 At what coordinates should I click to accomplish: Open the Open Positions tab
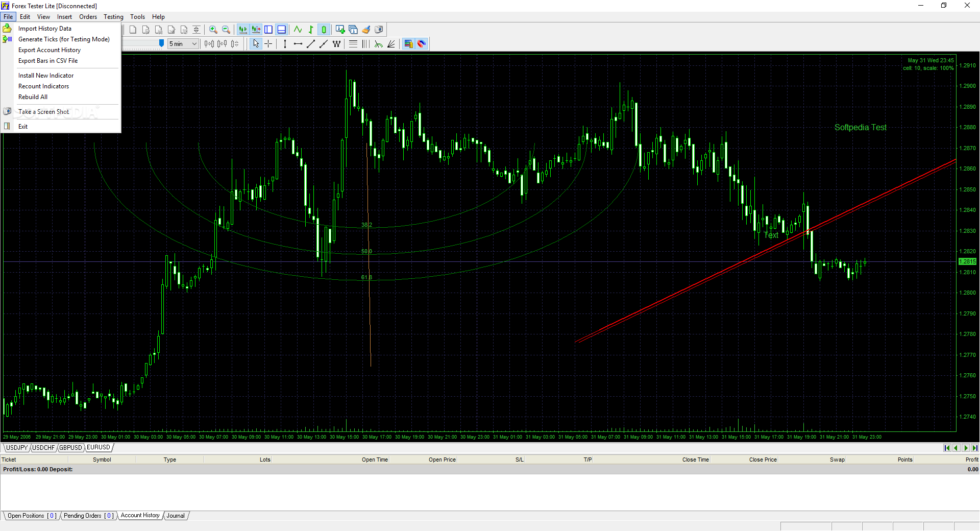(x=32, y=516)
